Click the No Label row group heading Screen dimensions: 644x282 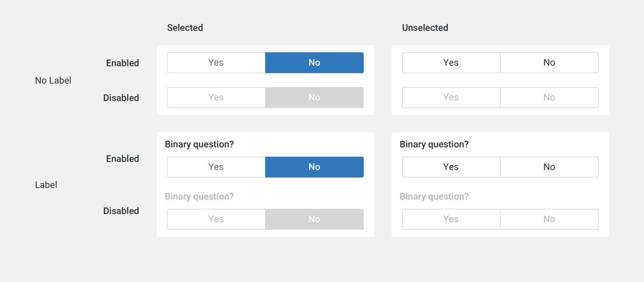(53, 80)
